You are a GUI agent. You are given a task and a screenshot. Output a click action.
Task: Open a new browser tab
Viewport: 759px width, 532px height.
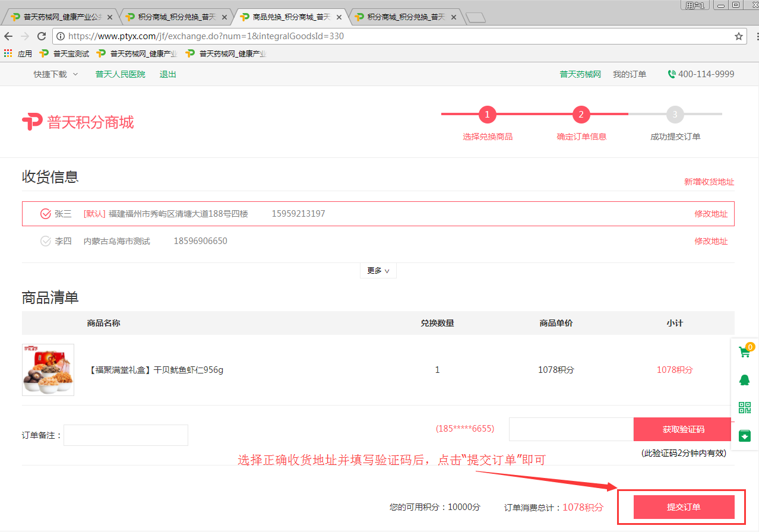pos(475,17)
